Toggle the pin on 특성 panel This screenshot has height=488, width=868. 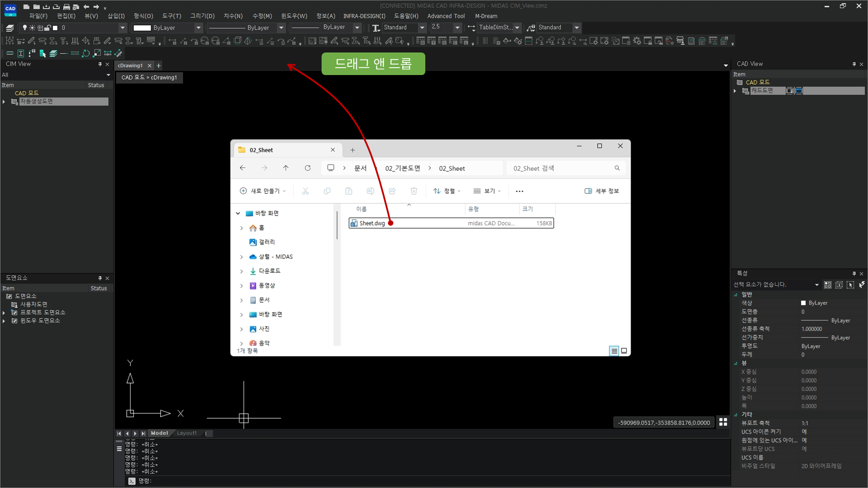click(854, 274)
